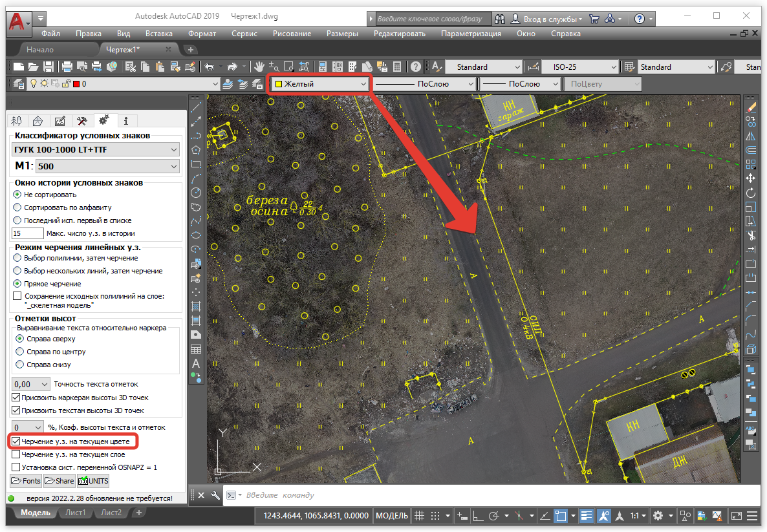The width and height of the screenshot is (767, 532).
Task: Uncheck 'Черчение у.з. на текущем цвете'
Action: [17, 442]
